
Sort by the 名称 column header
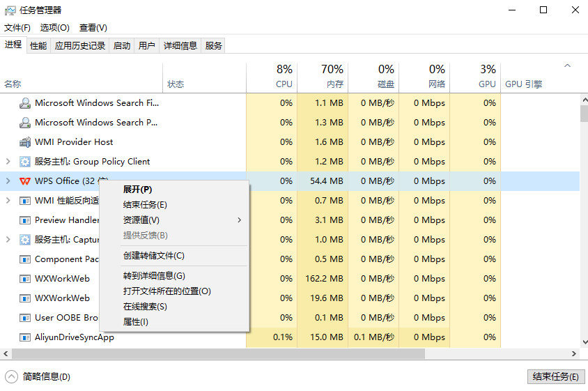click(x=82, y=77)
